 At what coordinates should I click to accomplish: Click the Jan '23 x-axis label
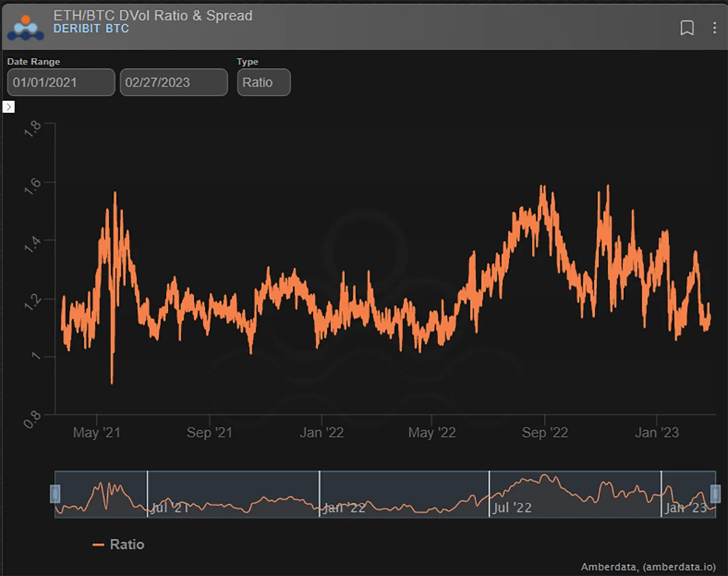(657, 432)
